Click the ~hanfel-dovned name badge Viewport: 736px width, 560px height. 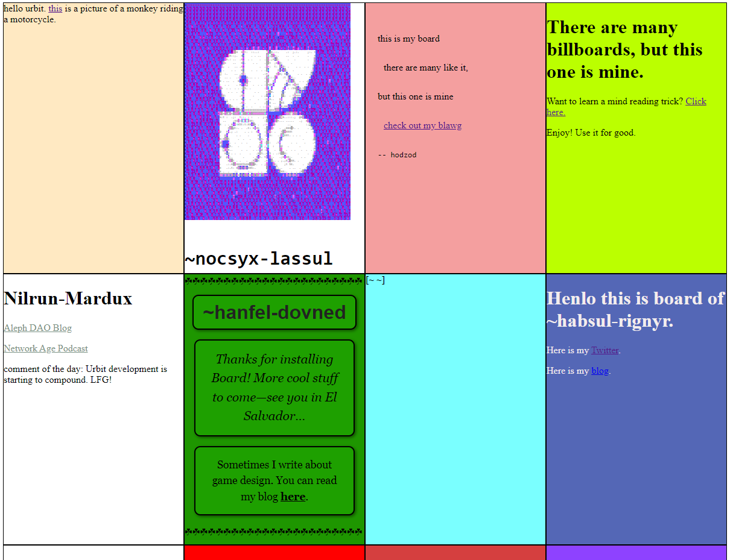274,312
